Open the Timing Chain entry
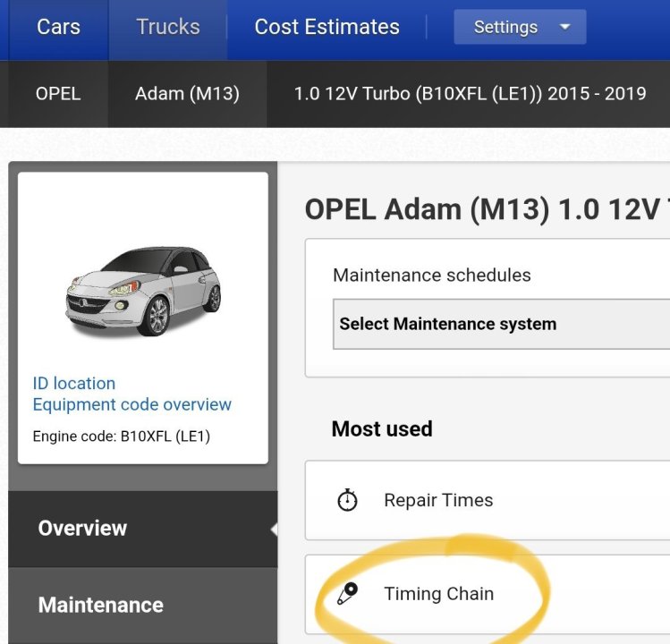Viewport: 670px width, 644px height. 438,594
